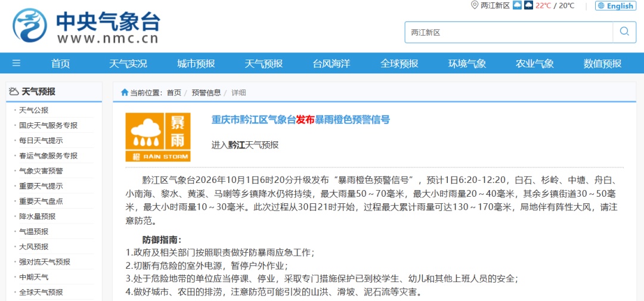Click the 防御指南: heading

pyautogui.click(x=162, y=240)
